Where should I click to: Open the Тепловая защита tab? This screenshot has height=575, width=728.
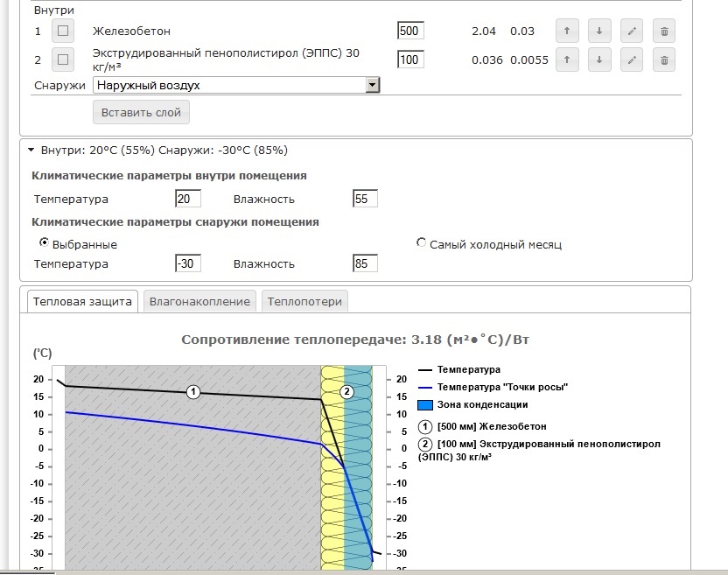(82, 301)
